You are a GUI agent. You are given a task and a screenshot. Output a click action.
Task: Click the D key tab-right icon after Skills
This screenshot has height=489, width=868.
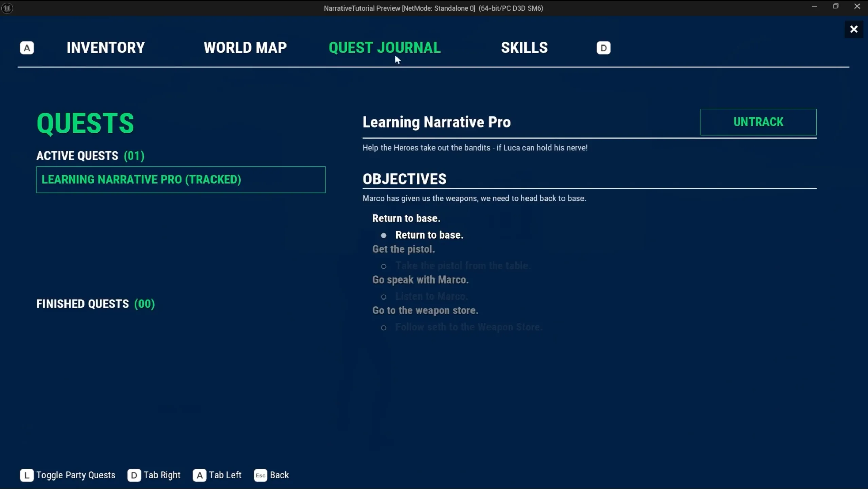604,48
